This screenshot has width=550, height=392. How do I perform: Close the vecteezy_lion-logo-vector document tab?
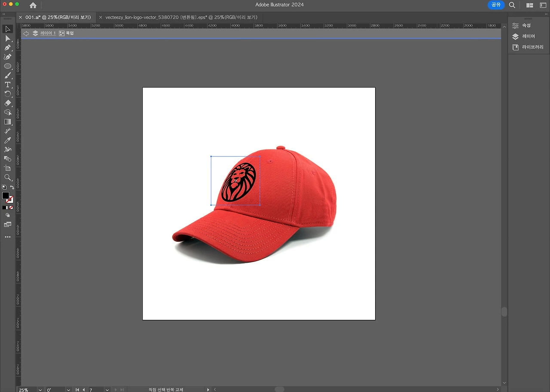pos(101,17)
